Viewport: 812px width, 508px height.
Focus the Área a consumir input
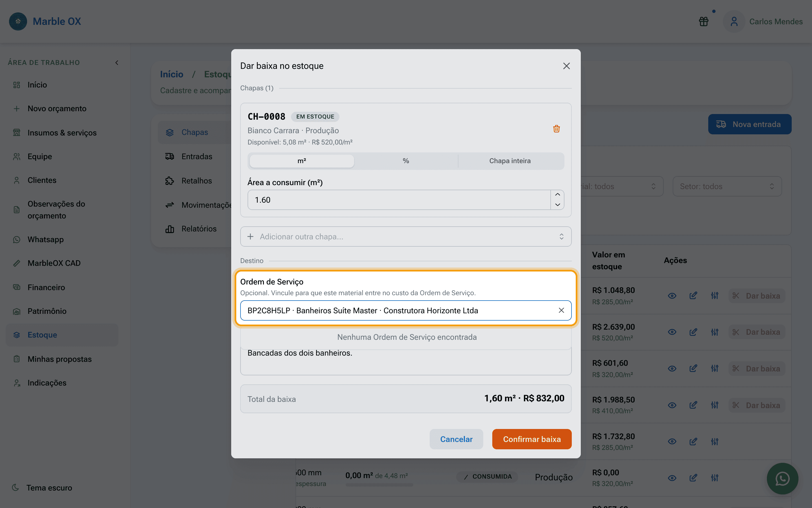399,200
